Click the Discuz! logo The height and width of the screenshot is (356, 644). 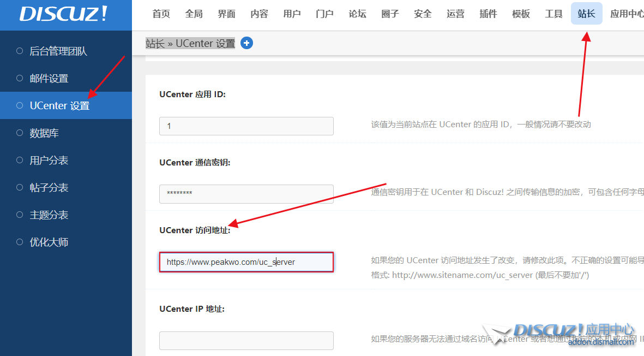click(63, 14)
